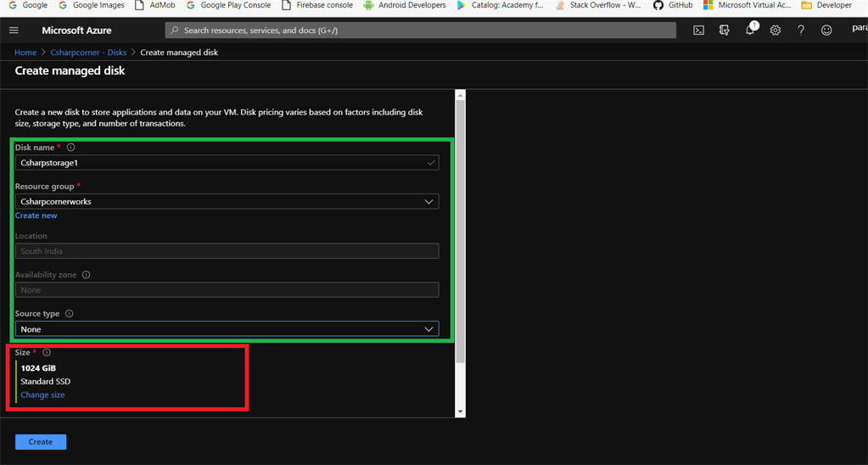Screen dimensions: 868x465
Task: Click the Create new resource group link
Action: tap(36, 216)
